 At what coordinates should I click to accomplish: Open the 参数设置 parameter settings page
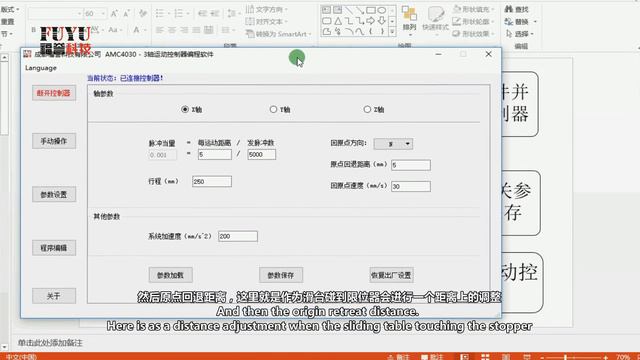[x=54, y=195]
